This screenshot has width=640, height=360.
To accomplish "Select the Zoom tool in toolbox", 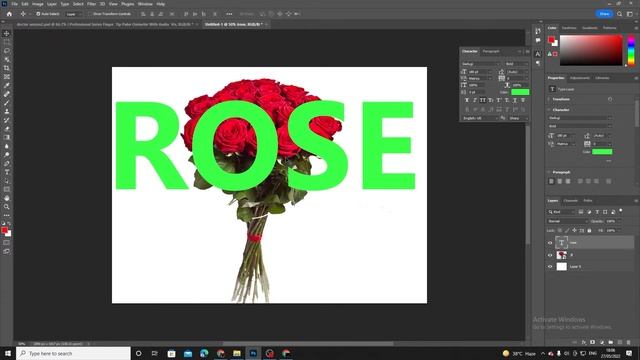I will 7,207.
